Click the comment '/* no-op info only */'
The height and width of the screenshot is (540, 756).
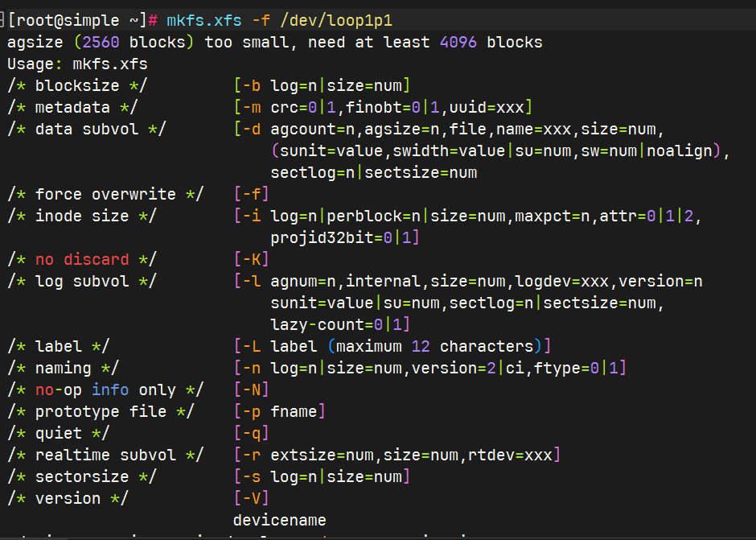105,390
